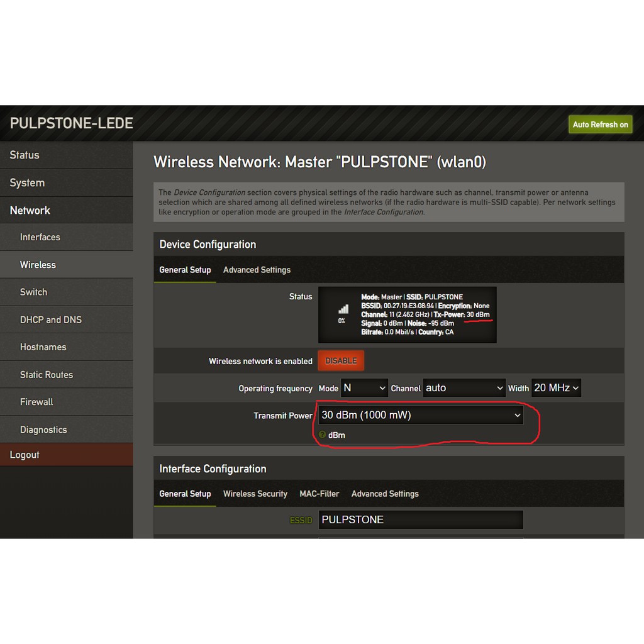Click the signal strength icon in Status

point(343,309)
